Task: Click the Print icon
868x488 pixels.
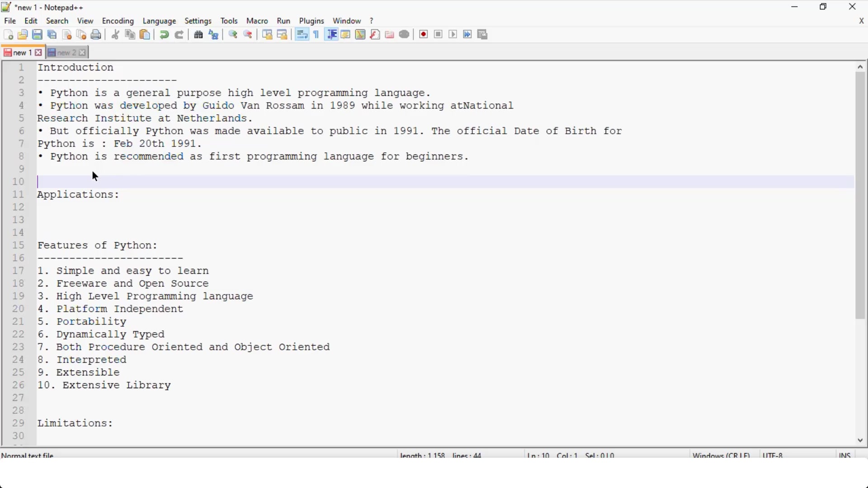Action: [96, 34]
